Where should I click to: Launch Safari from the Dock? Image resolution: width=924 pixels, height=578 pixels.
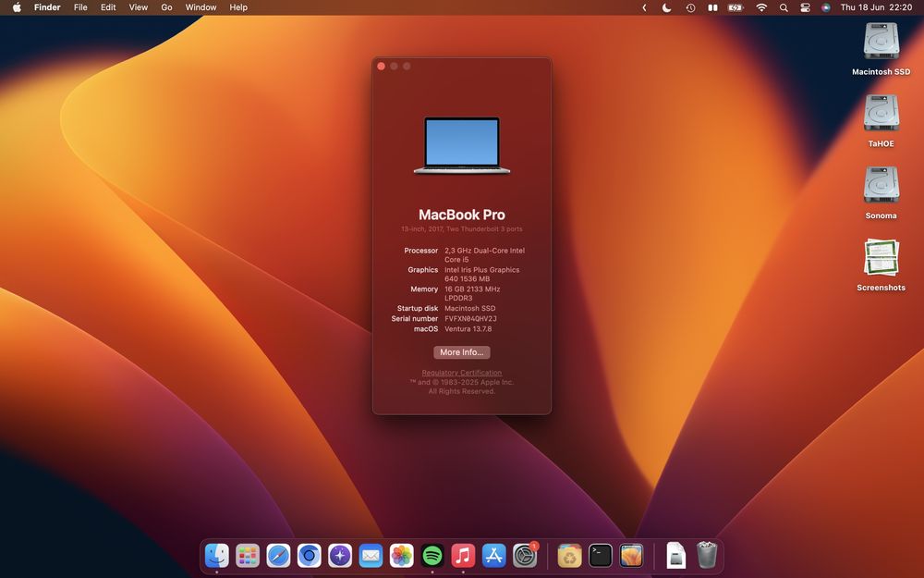click(278, 556)
